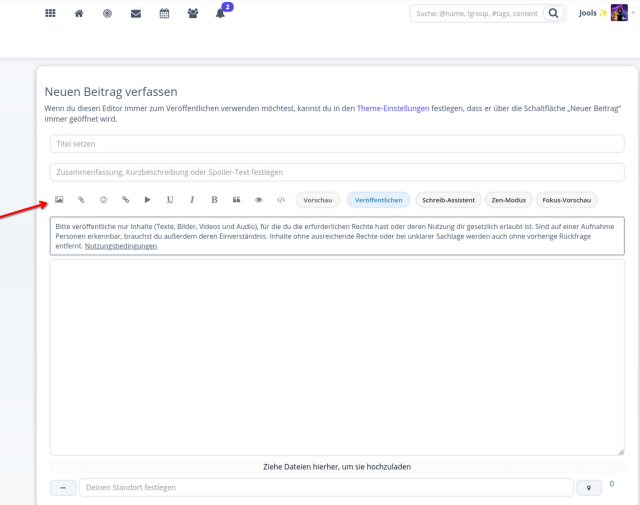Toggle bold formatting
This screenshot has width=640, height=505.
click(x=214, y=200)
